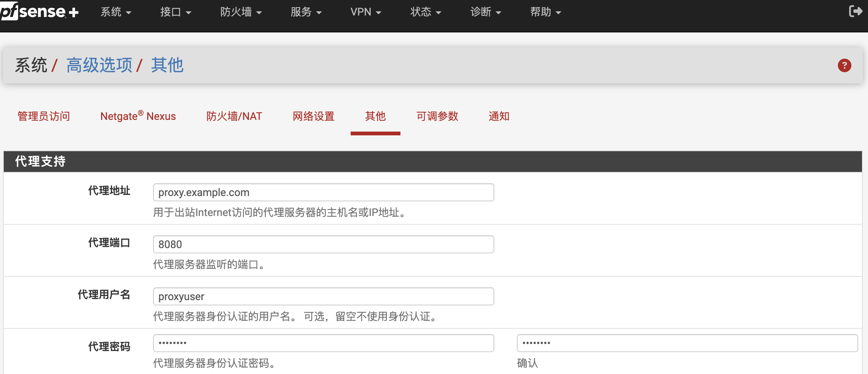Viewport: 868px width, 374px height.
Task: Focus the 代理端口 field showing 8080
Action: click(324, 244)
